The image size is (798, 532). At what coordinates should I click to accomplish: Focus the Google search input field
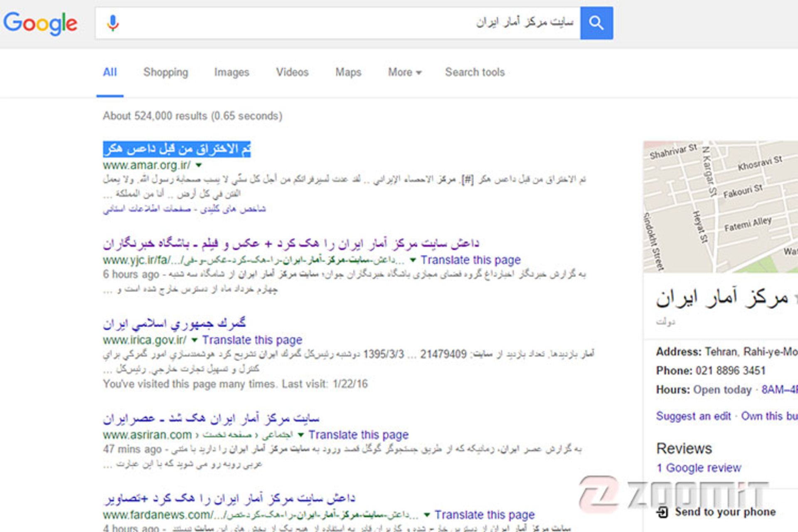[x=337, y=23]
